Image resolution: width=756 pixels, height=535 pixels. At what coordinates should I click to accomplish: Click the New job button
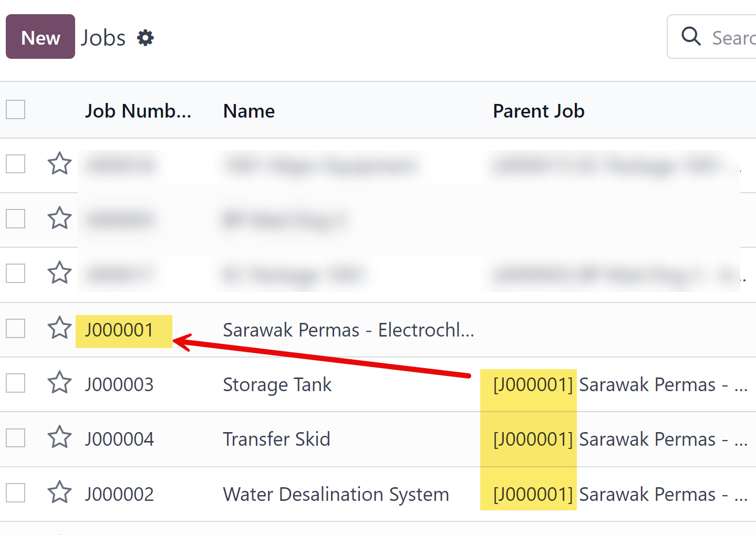coord(40,37)
